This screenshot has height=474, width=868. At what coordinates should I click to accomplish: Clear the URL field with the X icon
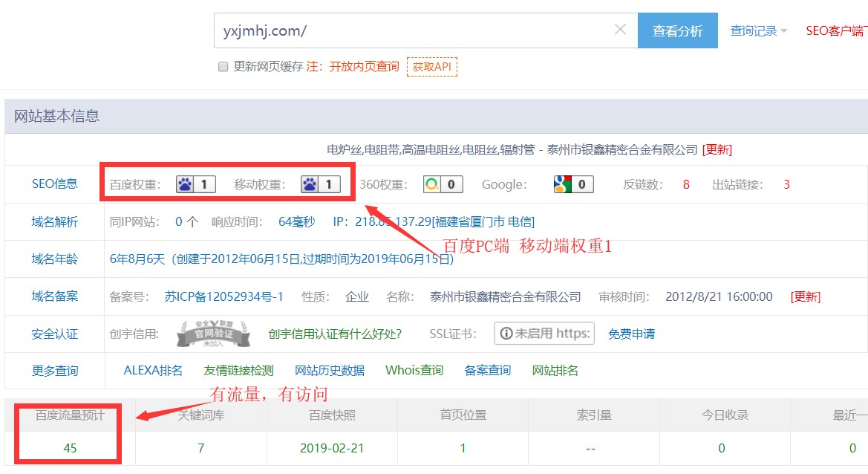620,30
